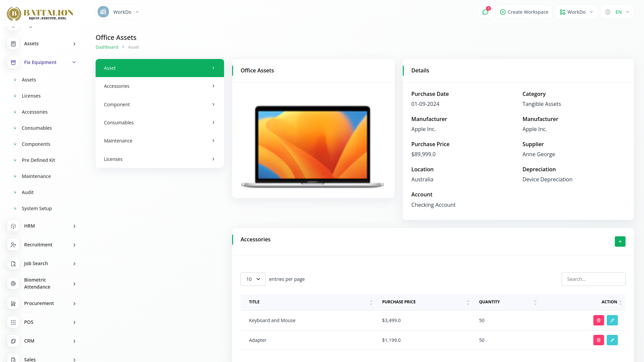Image resolution: width=644 pixels, height=362 pixels.
Task: Click the green add accessory plus button
Action: tap(620, 241)
